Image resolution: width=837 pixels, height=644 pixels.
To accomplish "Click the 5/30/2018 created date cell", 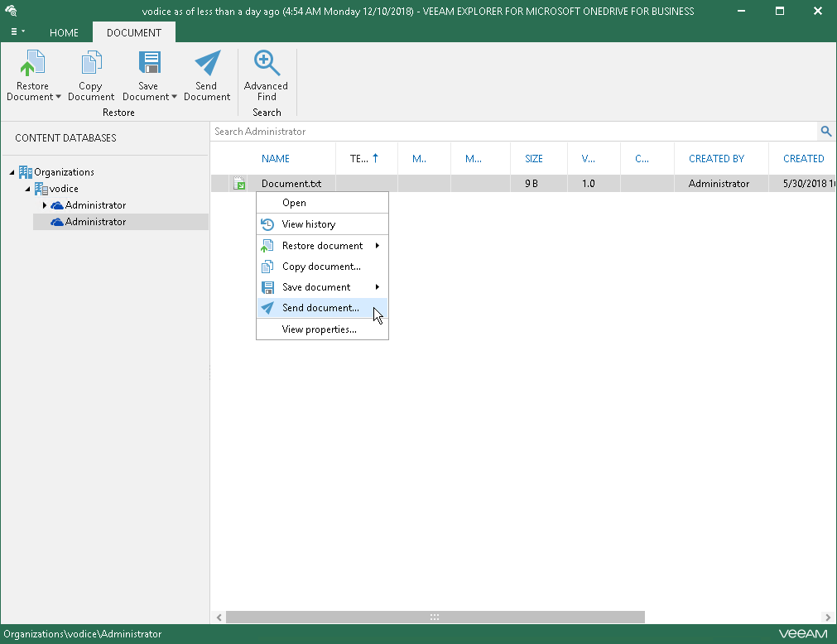I will [808, 184].
